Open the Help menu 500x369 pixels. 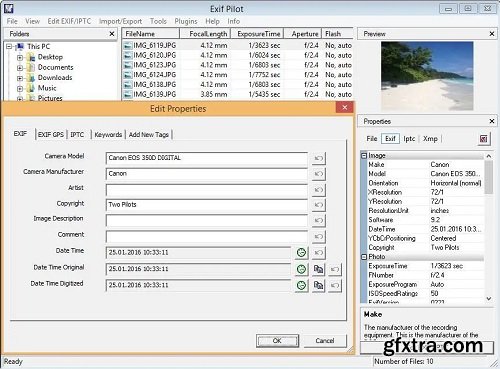(212, 21)
